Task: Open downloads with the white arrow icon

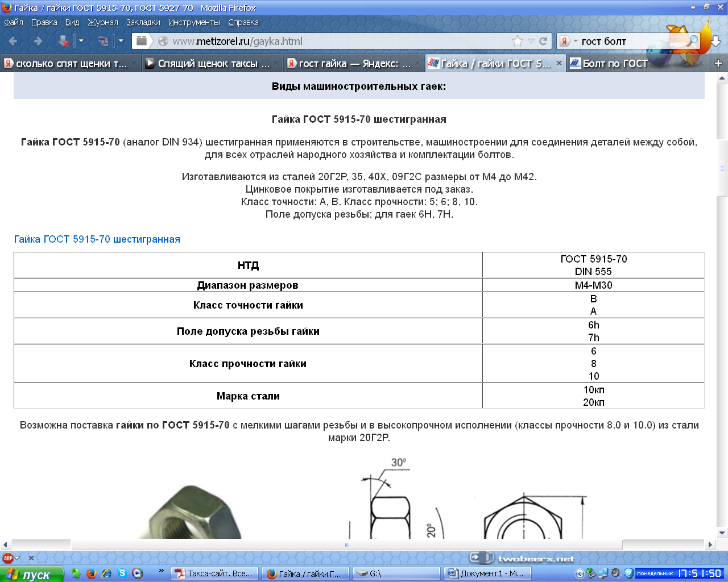Action: click(x=716, y=41)
